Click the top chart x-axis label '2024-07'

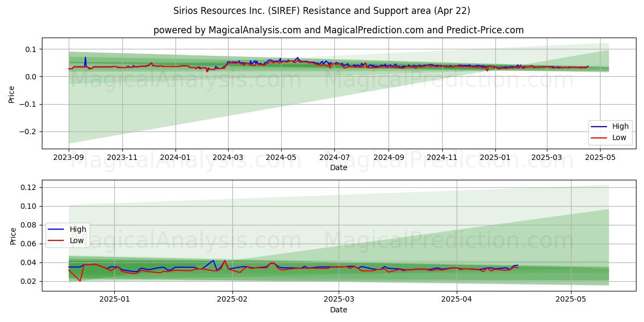334,157
